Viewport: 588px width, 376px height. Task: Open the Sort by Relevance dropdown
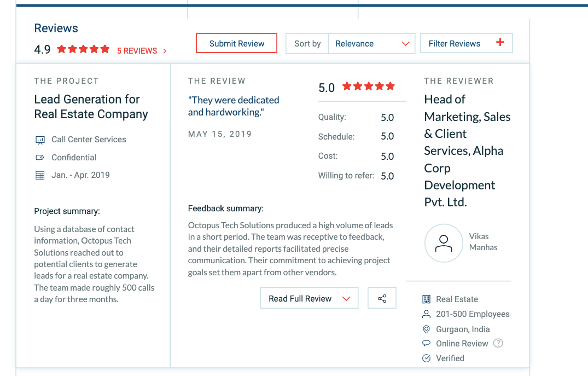(372, 44)
